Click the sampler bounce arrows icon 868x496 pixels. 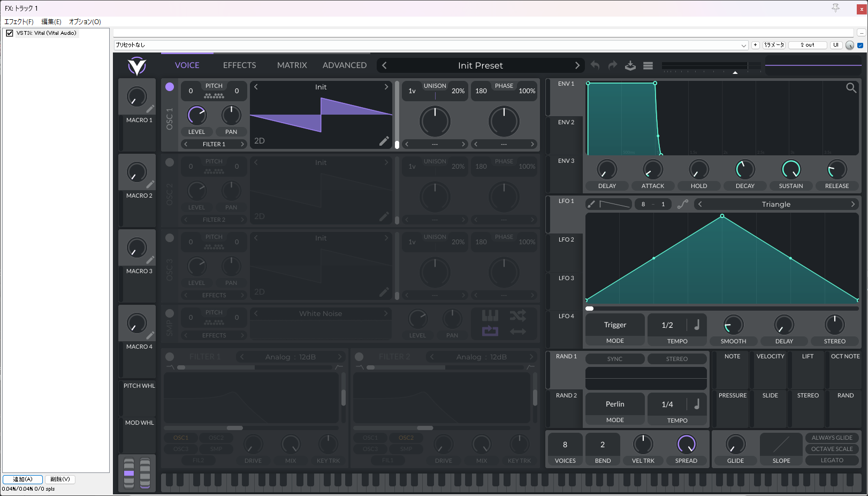pyautogui.click(x=517, y=332)
